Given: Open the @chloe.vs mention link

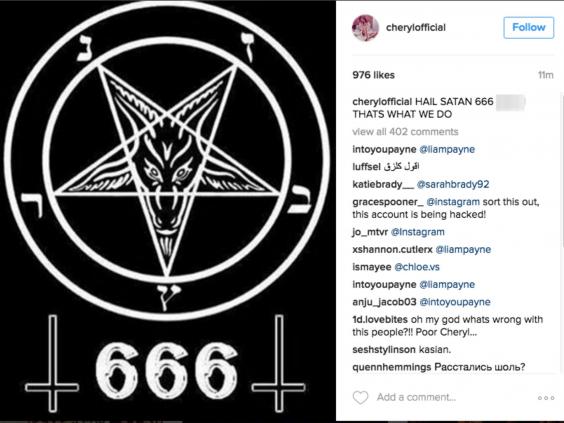Looking at the screenshot, I should click(417, 267).
